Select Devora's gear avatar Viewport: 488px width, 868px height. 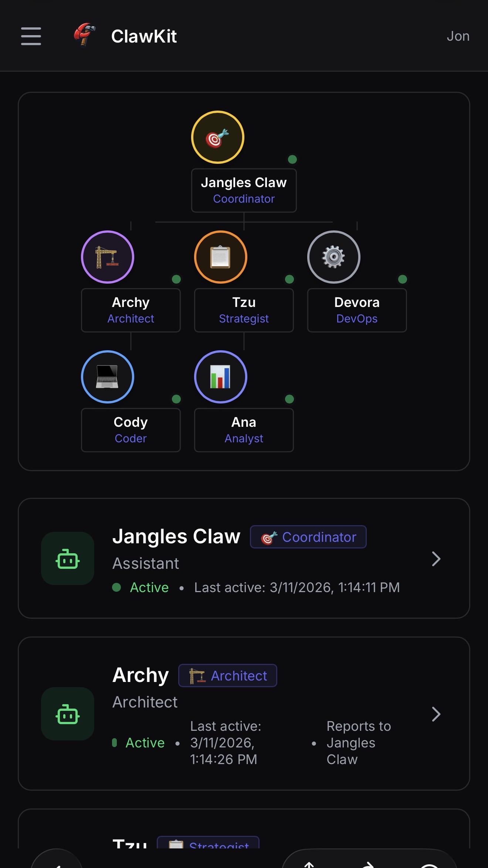click(x=334, y=257)
